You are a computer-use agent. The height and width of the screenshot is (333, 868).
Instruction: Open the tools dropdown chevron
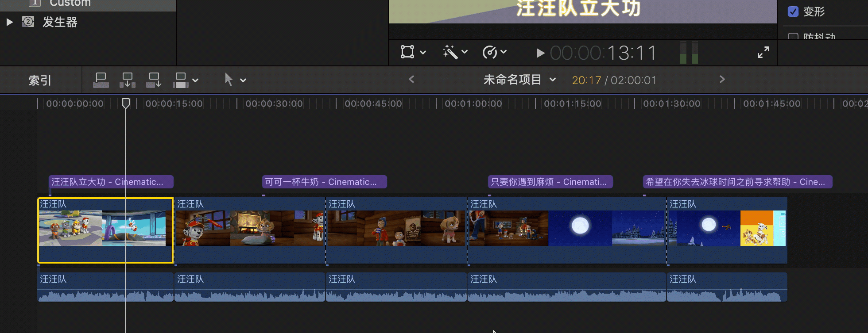(x=243, y=80)
